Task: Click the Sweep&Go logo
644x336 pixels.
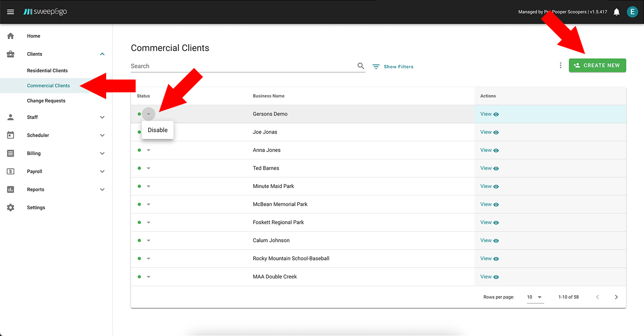Action: [45, 12]
